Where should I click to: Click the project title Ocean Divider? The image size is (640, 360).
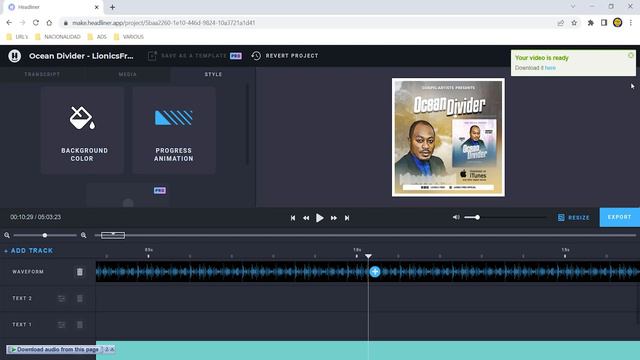pos(81,56)
